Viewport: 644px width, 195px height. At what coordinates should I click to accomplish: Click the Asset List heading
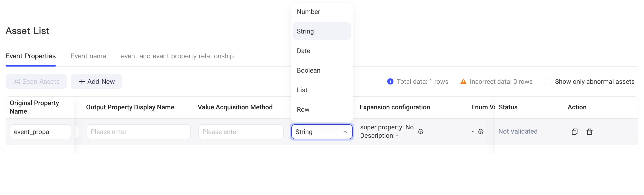[27, 31]
